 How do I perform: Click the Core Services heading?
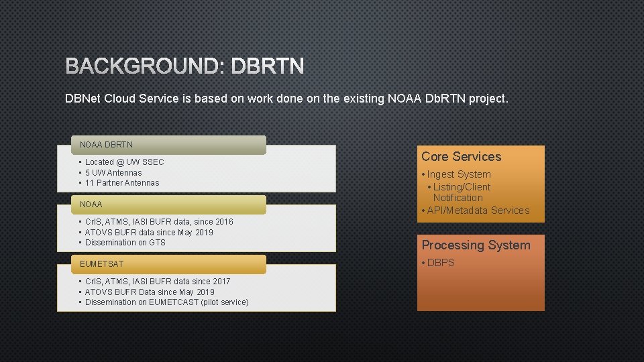[462, 156]
